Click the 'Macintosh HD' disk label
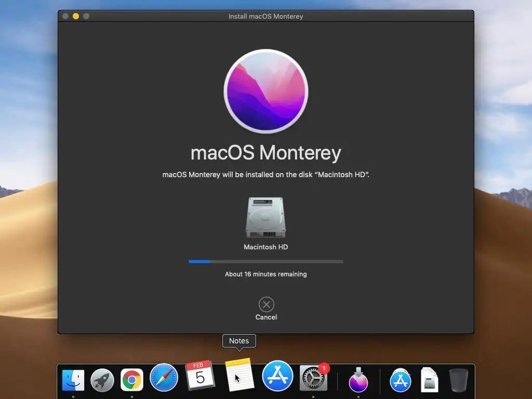This screenshot has width=532, height=399. (266, 247)
